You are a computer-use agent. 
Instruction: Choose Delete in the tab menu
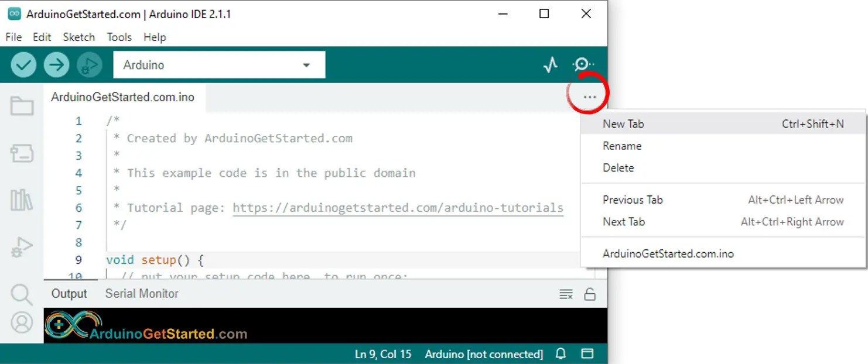(x=723, y=168)
